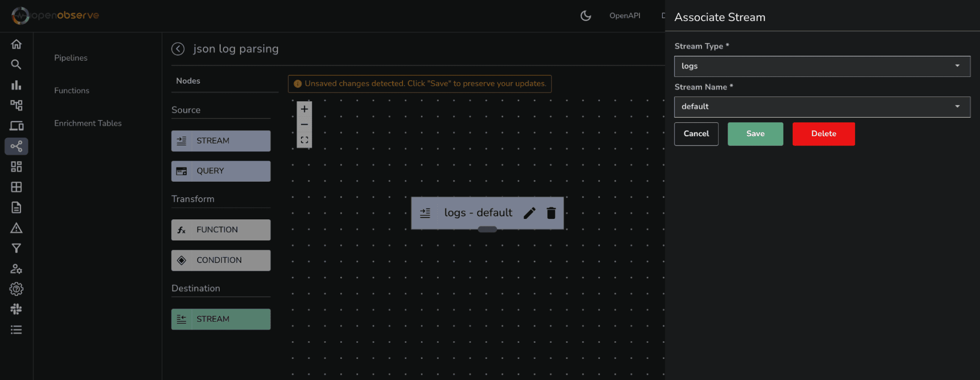Open the funnel filter icon in sidebar
The image size is (980, 380).
[x=16, y=248]
